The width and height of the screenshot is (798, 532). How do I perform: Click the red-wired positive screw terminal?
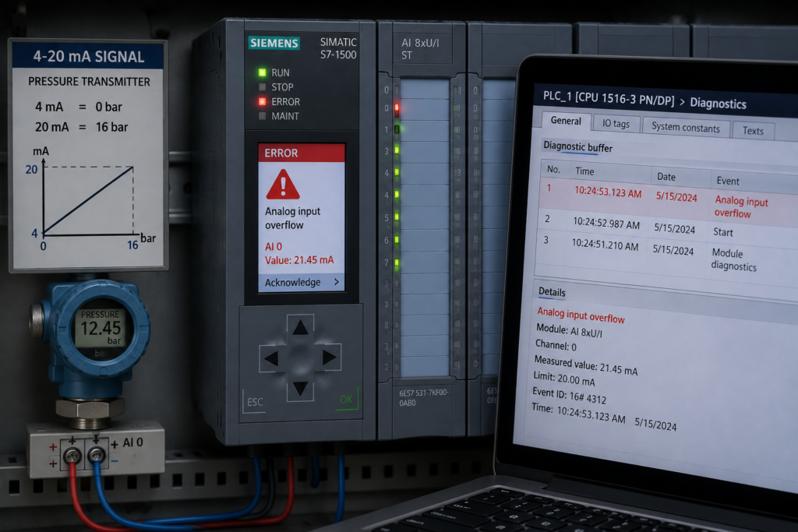[x=72, y=455]
